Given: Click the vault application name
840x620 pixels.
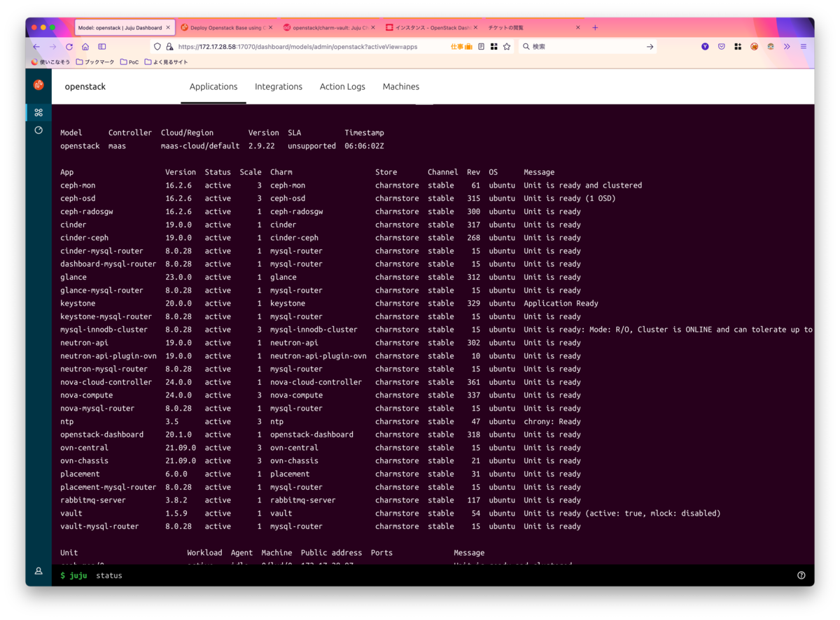Looking at the screenshot, I should click(x=71, y=514).
